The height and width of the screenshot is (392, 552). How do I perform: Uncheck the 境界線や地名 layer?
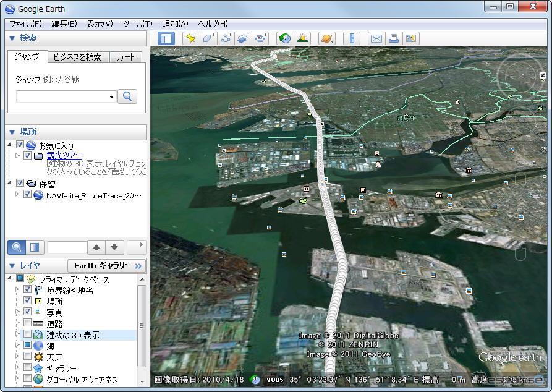[27, 290]
